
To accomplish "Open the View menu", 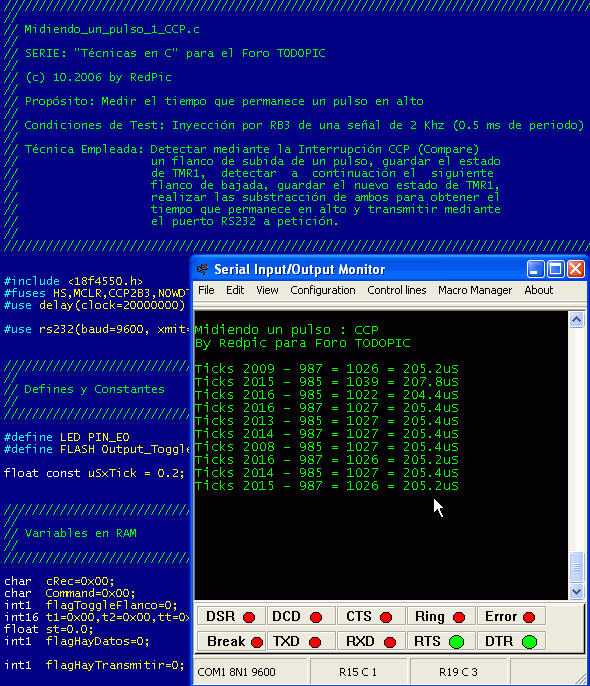I will 267,290.
